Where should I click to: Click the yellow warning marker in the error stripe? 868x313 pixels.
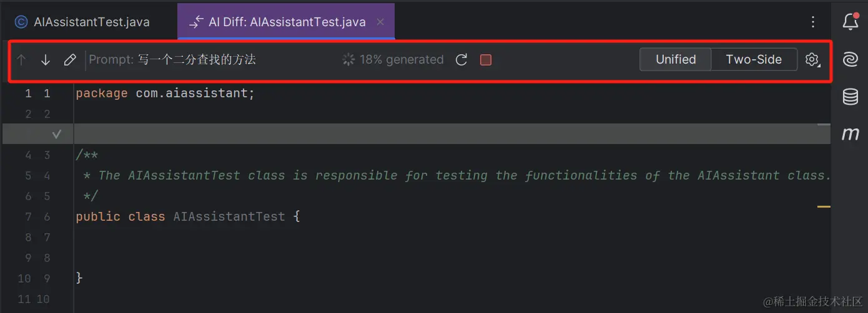824,206
